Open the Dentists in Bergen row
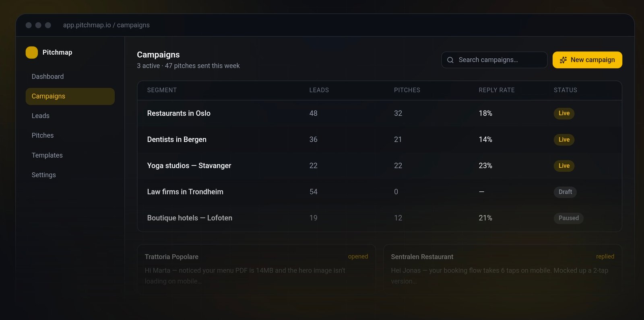Viewport: 644px width, 320px height. click(380, 139)
